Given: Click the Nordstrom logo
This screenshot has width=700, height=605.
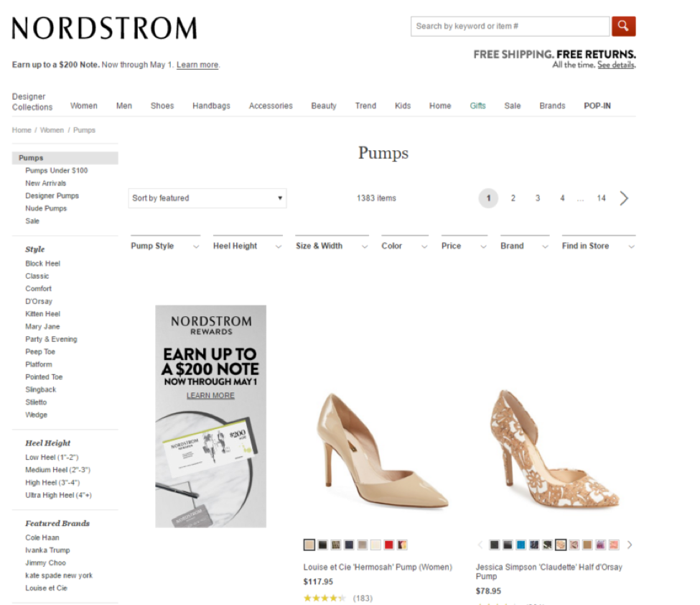Looking at the screenshot, I should tap(105, 28).
